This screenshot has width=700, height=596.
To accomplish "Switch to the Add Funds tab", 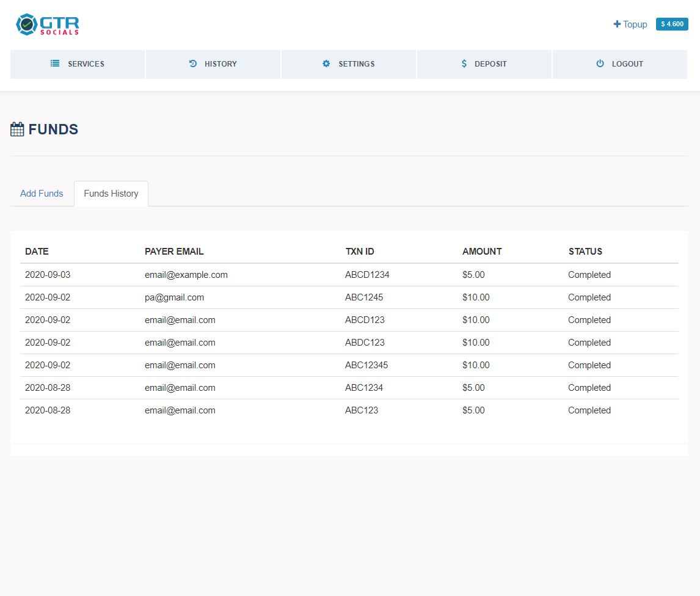I will 42,194.
